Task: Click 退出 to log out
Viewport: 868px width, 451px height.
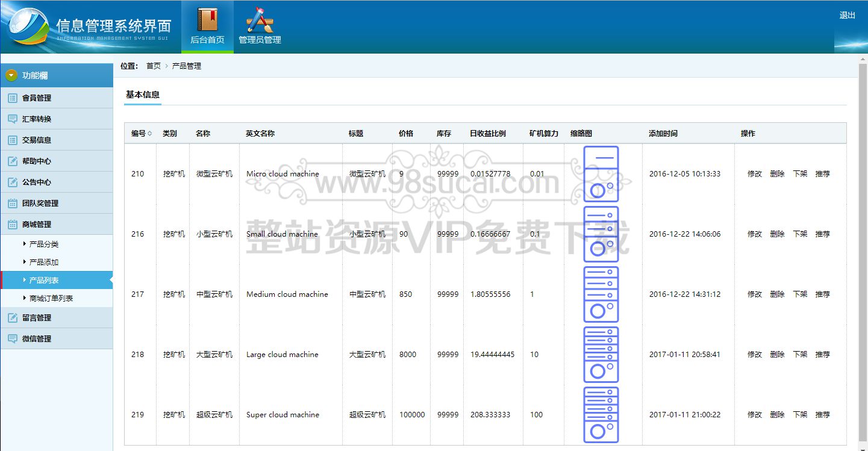Action: 848,16
